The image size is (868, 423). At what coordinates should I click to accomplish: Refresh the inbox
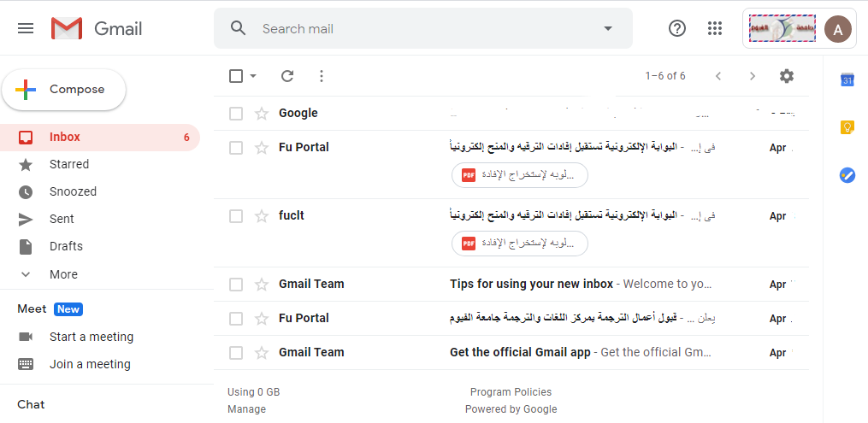[x=286, y=76]
